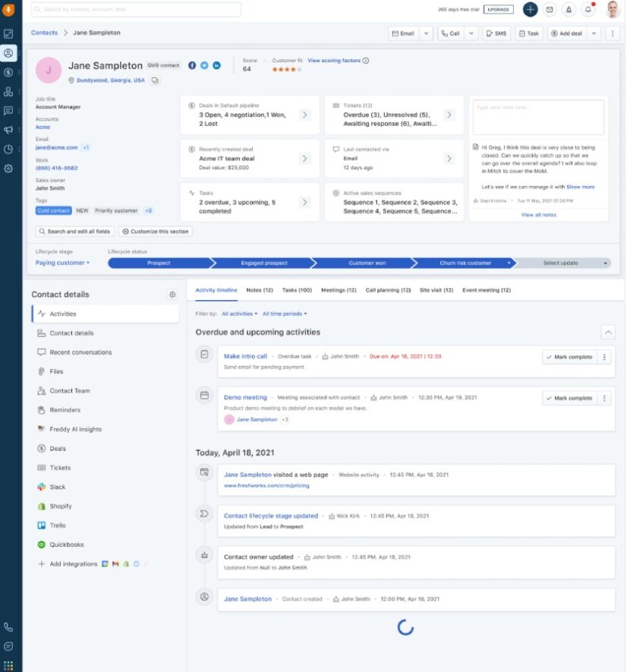Type in the note input field on the right
The image size is (630, 672).
(539, 115)
